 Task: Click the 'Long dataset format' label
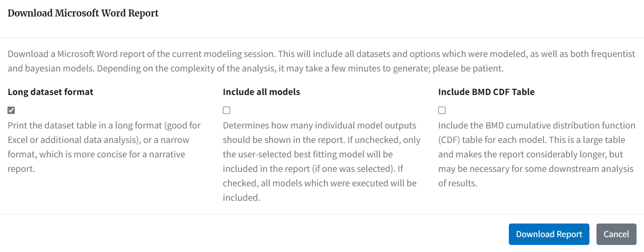50,92
